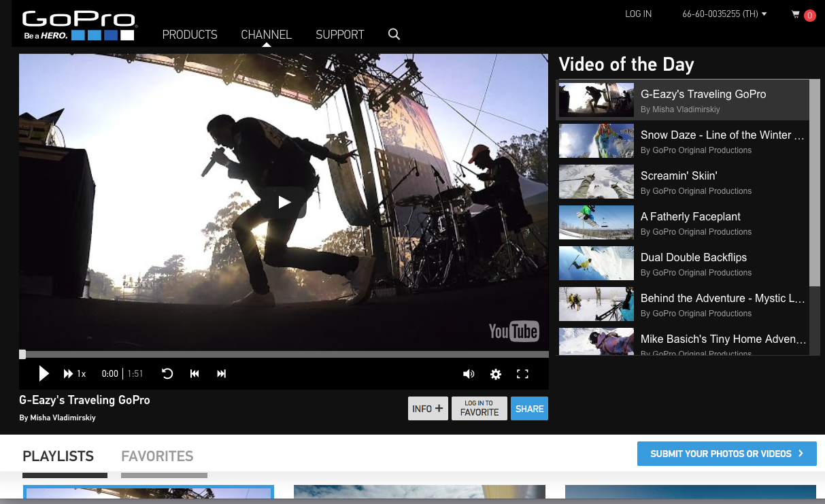Viewport: 825px width, 504px height.
Task: Click the LOG IN link
Action: pos(638,14)
